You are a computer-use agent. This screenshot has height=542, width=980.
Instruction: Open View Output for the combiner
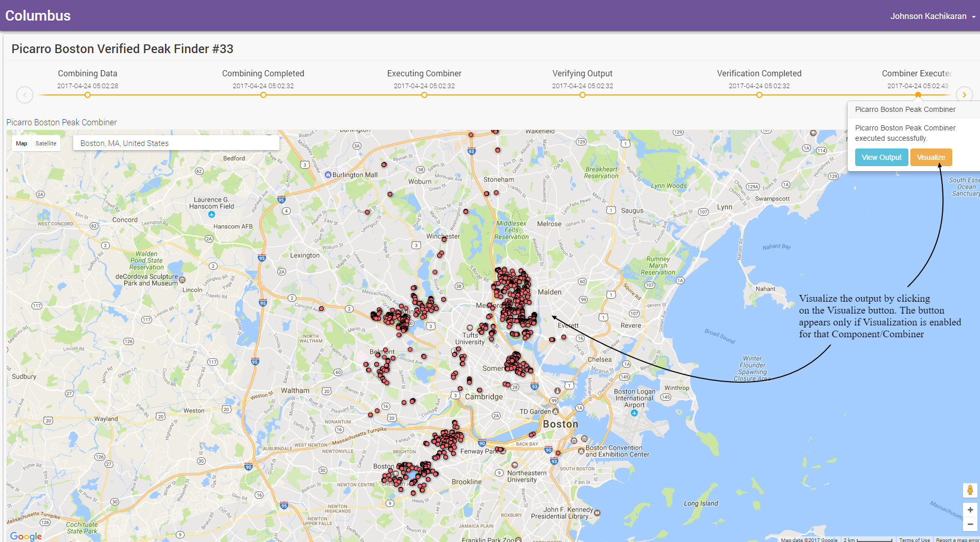[x=882, y=157]
